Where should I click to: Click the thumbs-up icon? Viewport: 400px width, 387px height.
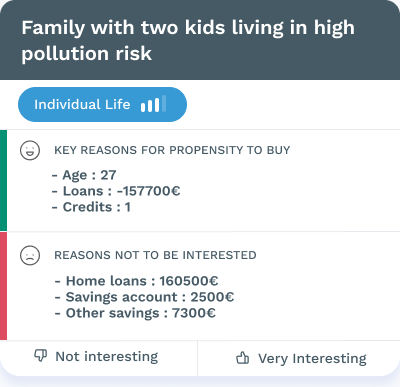(x=242, y=358)
